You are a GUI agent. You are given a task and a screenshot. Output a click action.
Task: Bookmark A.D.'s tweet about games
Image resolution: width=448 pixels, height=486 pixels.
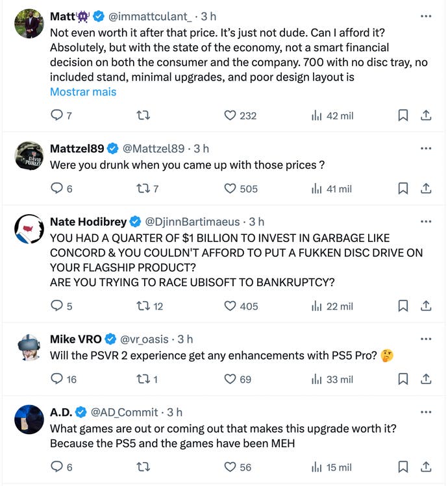[403, 467]
